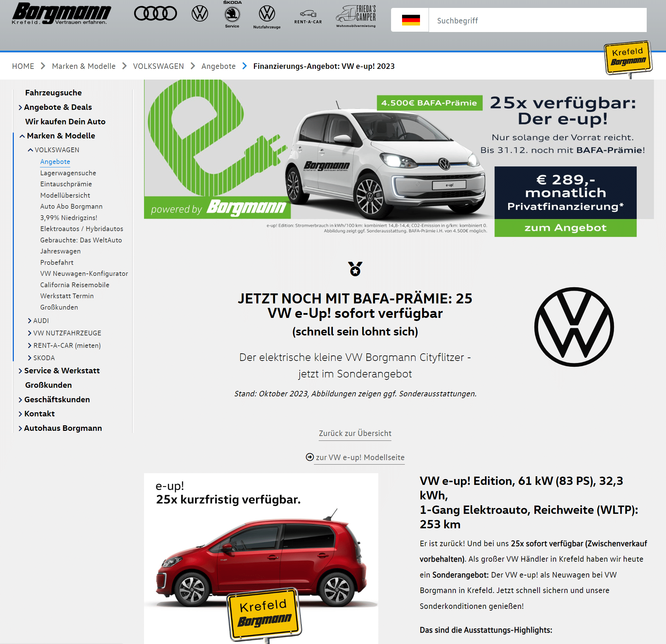Viewport: 666px width, 644px height.
Task: Open the Skoda Service logo
Action: pos(232,14)
